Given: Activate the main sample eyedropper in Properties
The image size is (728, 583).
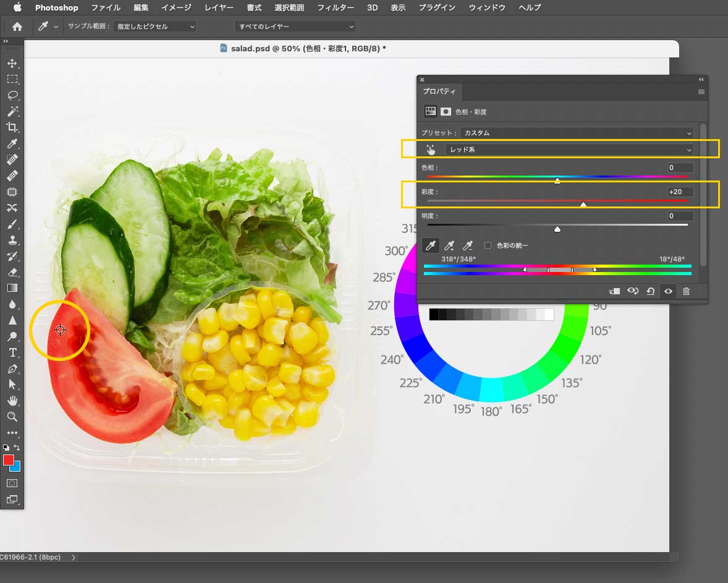Looking at the screenshot, I should [430, 245].
